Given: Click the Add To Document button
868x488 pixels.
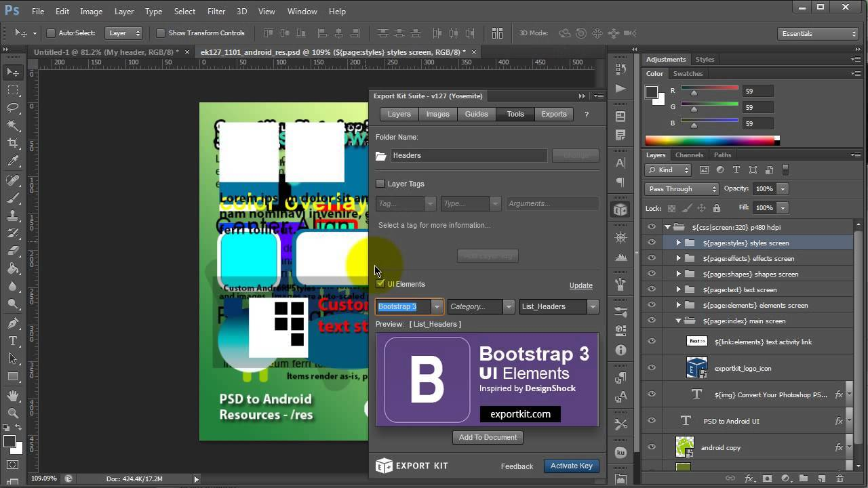Looking at the screenshot, I should tap(488, 437).
